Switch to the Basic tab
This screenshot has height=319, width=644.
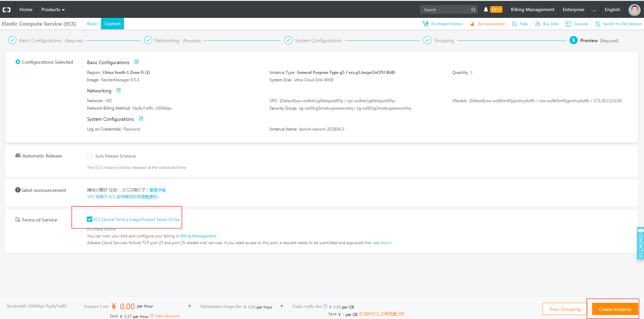click(92, 24)
